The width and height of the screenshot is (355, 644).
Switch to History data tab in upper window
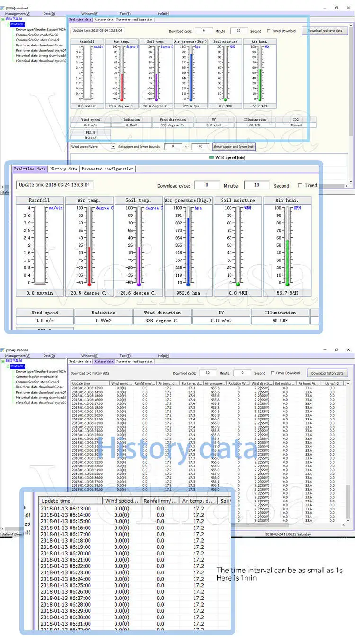coord(104,20)
